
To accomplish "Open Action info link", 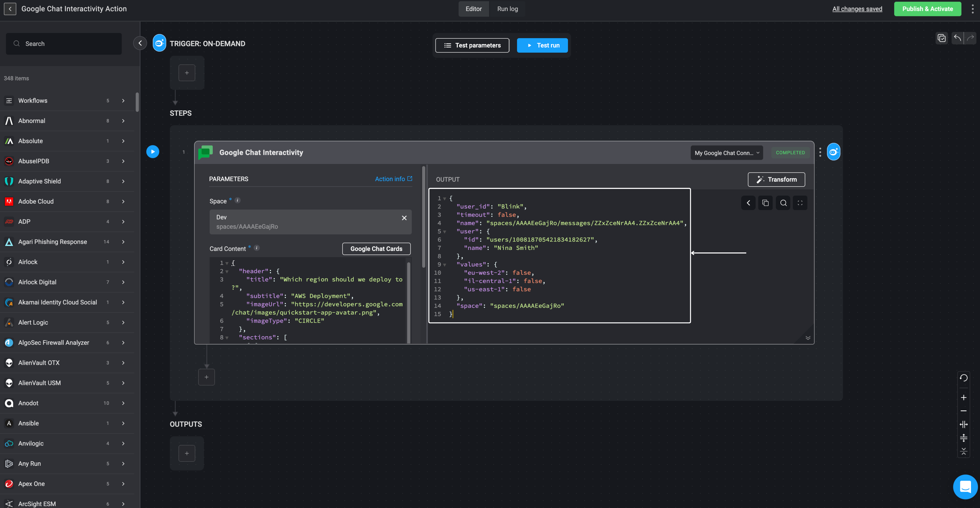I will click(393, 179).
